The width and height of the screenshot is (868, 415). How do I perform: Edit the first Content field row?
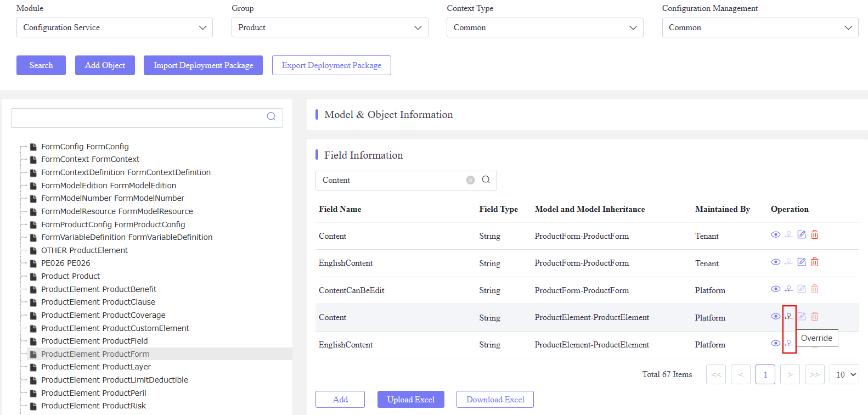click(x=802, y=235)
